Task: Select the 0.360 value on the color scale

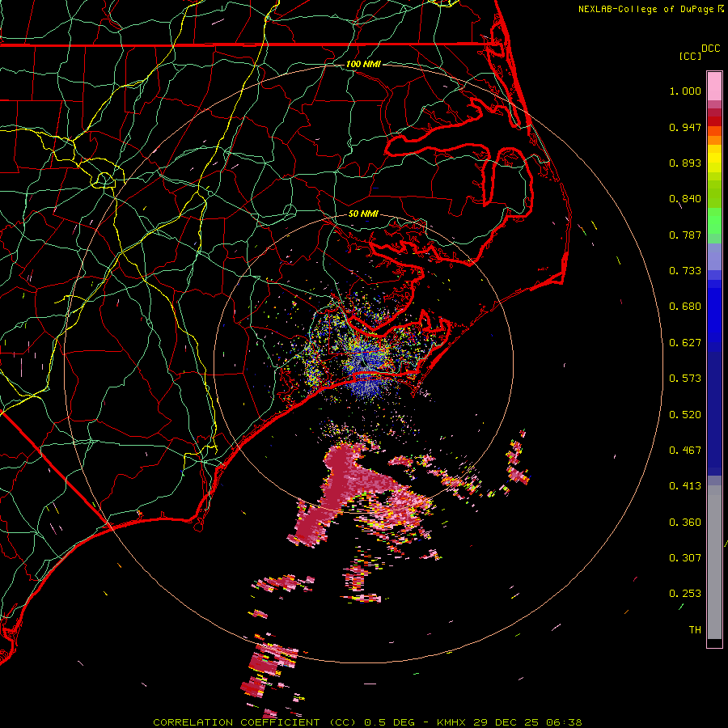Action: [x=685, y=523]
